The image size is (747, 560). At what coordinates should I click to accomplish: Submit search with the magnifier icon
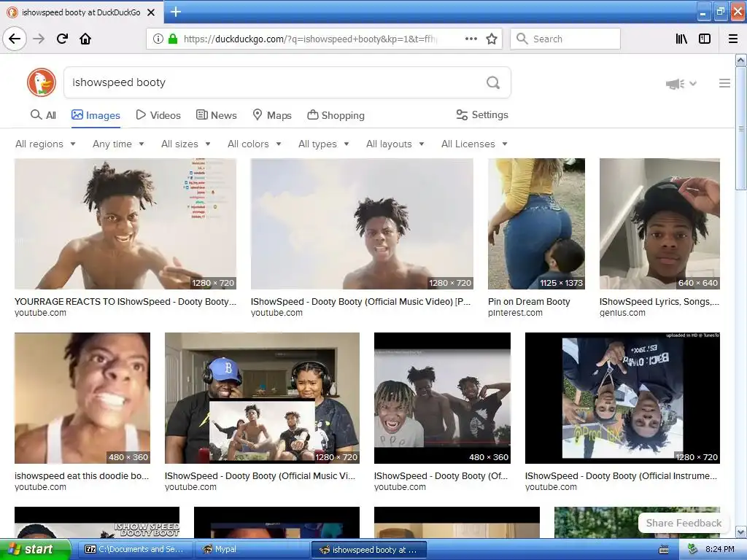pos(493,82)
